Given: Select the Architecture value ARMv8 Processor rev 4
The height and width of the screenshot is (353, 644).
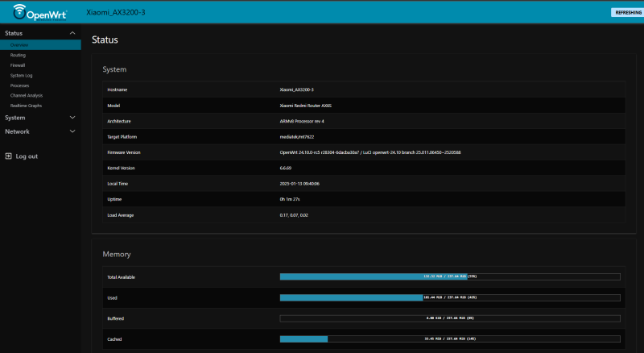Looking at the screenshot, I should pos(302,122).
